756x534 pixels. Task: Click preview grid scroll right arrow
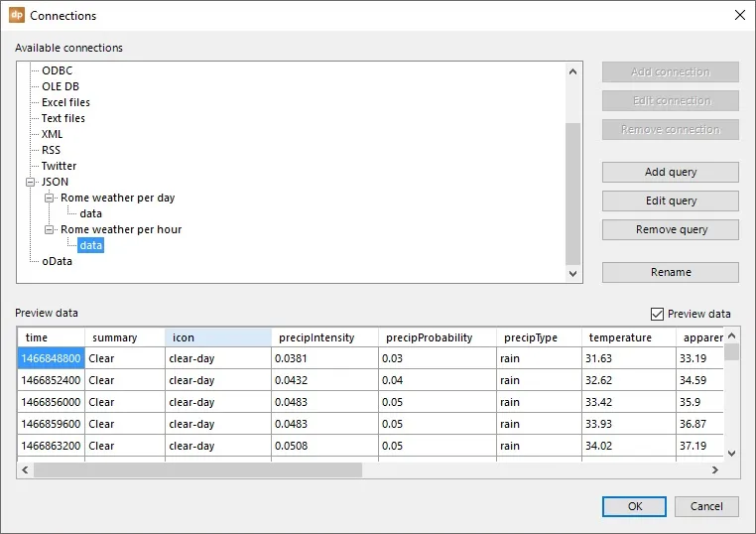pos(715,469)
